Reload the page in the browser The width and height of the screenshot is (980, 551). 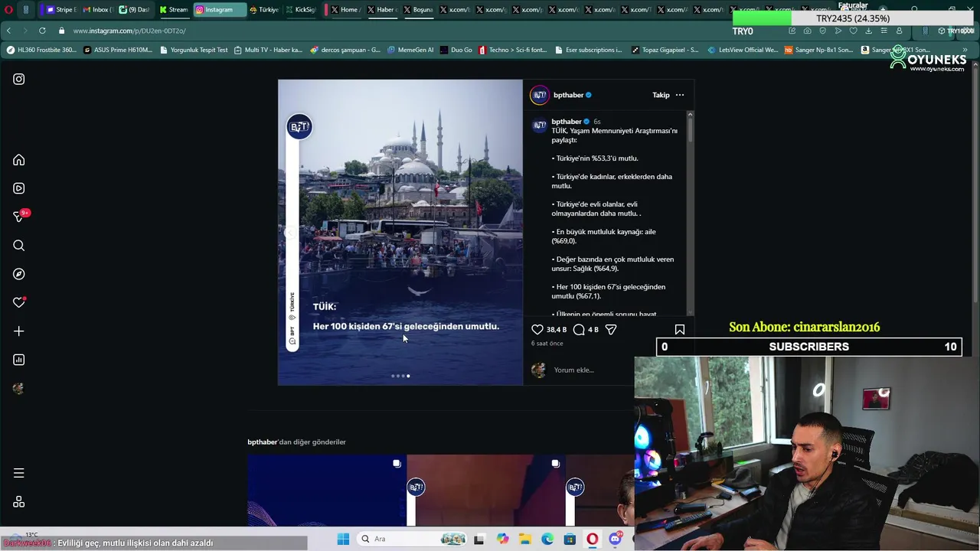point(42,31)
